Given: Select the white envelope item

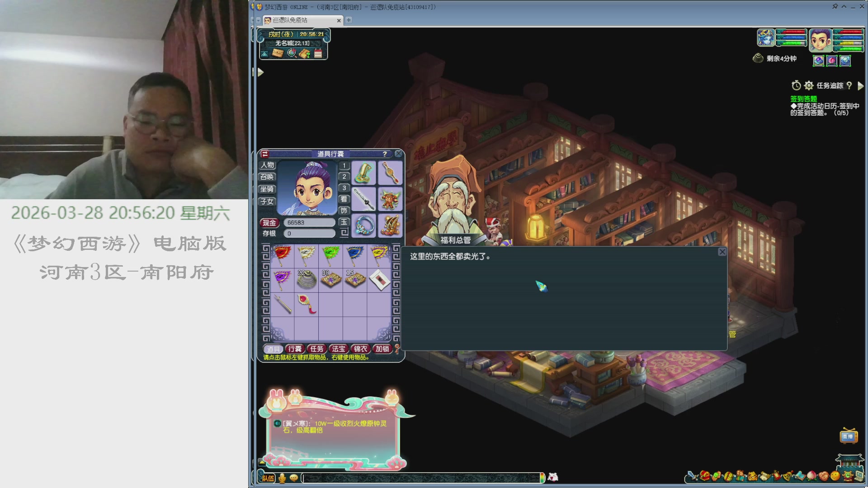Looking at the screenshot, I should click(x=379, y=280).
